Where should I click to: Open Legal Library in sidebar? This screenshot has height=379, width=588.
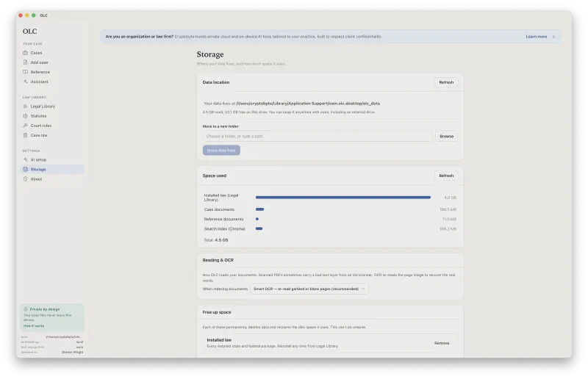pos(52,106)
